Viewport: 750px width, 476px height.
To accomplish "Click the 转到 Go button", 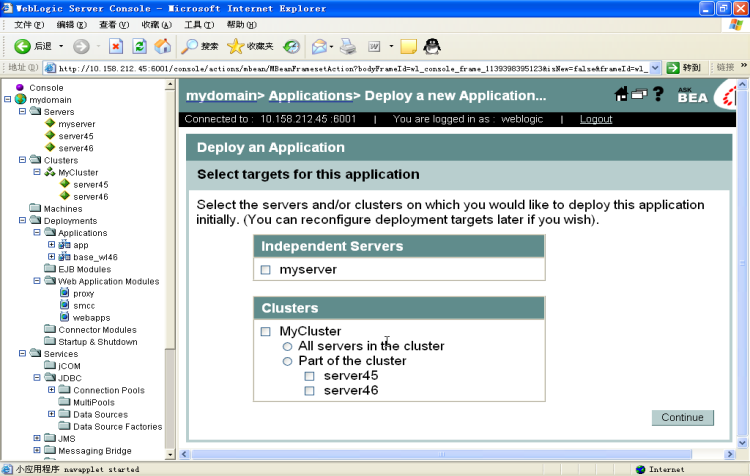I will pos(684,68).
